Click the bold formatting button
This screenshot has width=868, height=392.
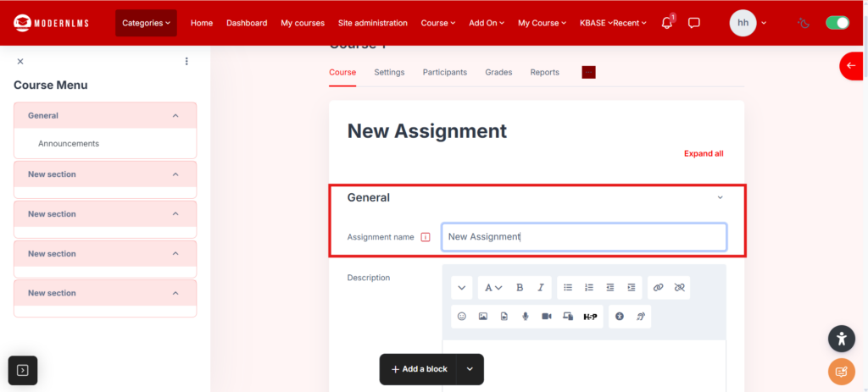(520, 288)
